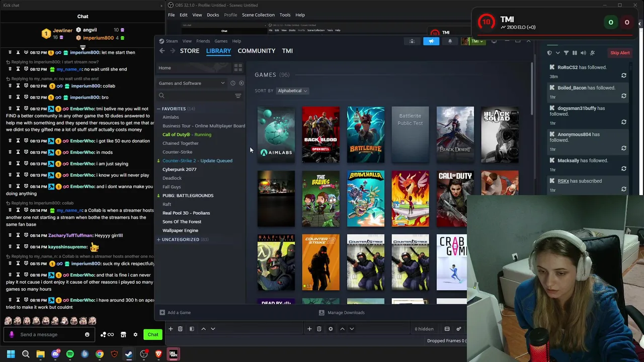Expand the UNCATEGORIZED category
The width and height of the screenshot is (644, 362).
pos(158,239)
